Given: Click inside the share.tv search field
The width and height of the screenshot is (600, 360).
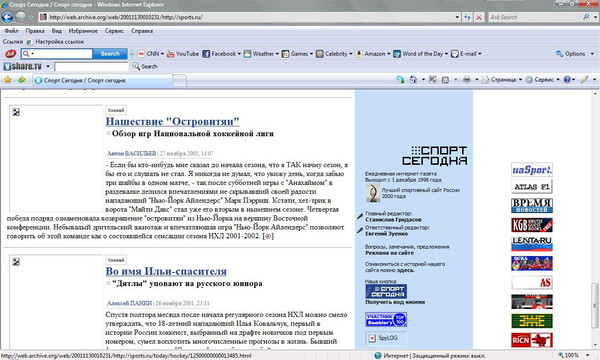Looking at the screenshot, I should (91, 67).
